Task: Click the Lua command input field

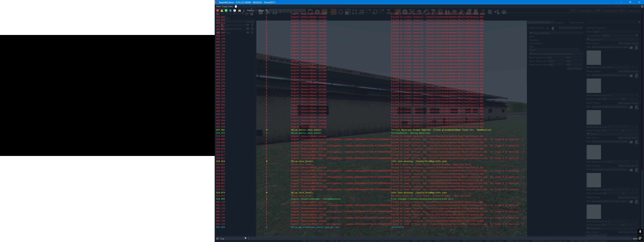Action: [x=440, y=238]
